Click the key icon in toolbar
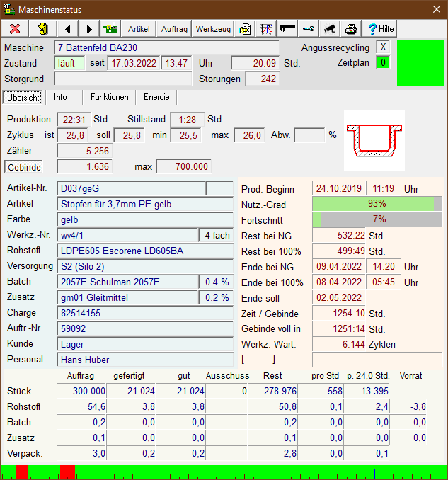This screenshot has width=448, height=480. (x=287, y=29)
